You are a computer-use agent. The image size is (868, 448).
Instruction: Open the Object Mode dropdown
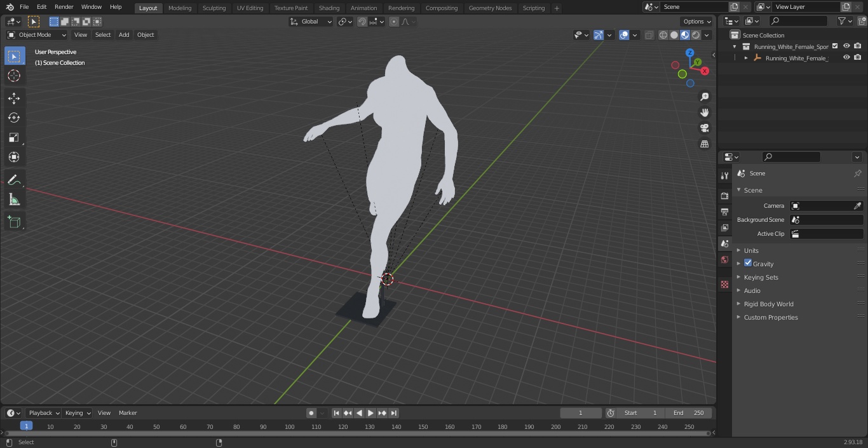37,35
